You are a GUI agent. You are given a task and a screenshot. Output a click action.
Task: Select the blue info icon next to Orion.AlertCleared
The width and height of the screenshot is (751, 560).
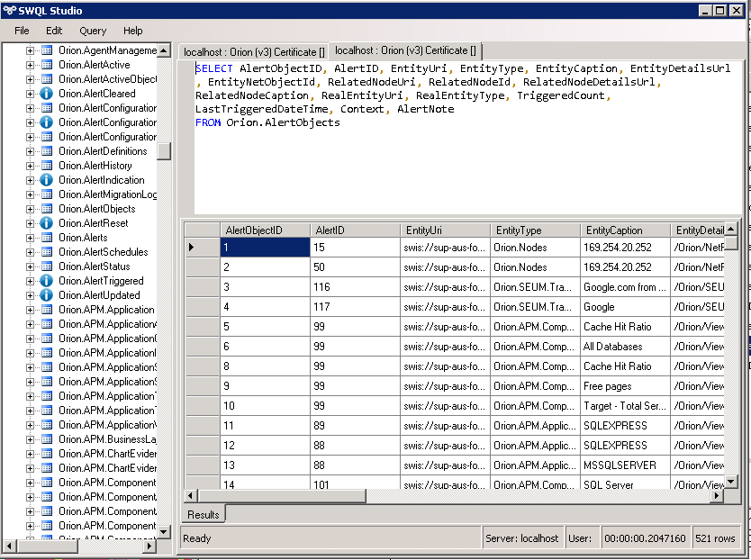pos(46,95)
